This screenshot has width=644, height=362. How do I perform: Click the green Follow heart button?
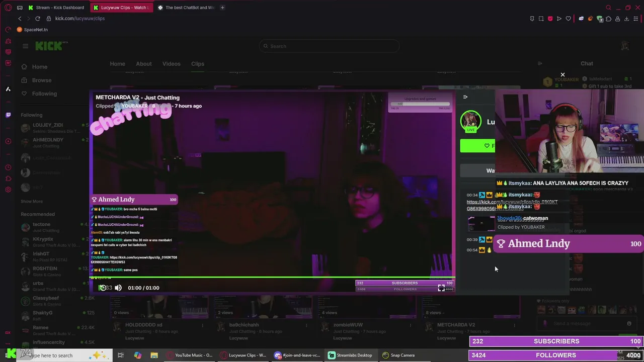pyautogui.click(x=477, y=146)
